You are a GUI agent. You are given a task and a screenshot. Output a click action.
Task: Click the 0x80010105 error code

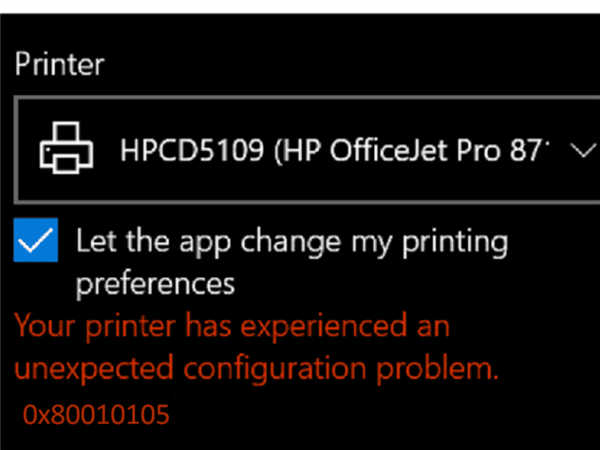coord(95,415)
